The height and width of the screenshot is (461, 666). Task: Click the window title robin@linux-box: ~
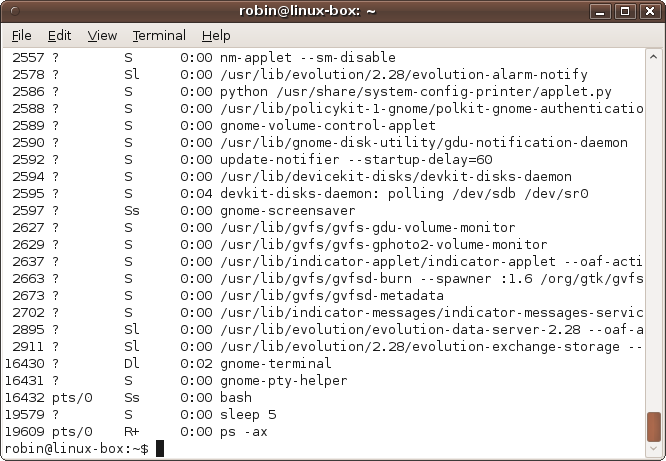(x=307, y=11)
